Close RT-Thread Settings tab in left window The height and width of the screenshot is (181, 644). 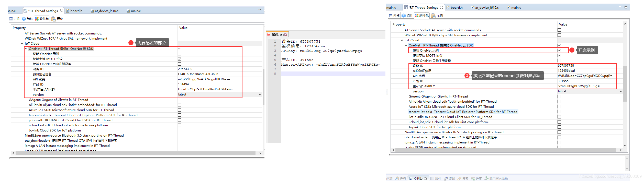[x=61, y=11]
